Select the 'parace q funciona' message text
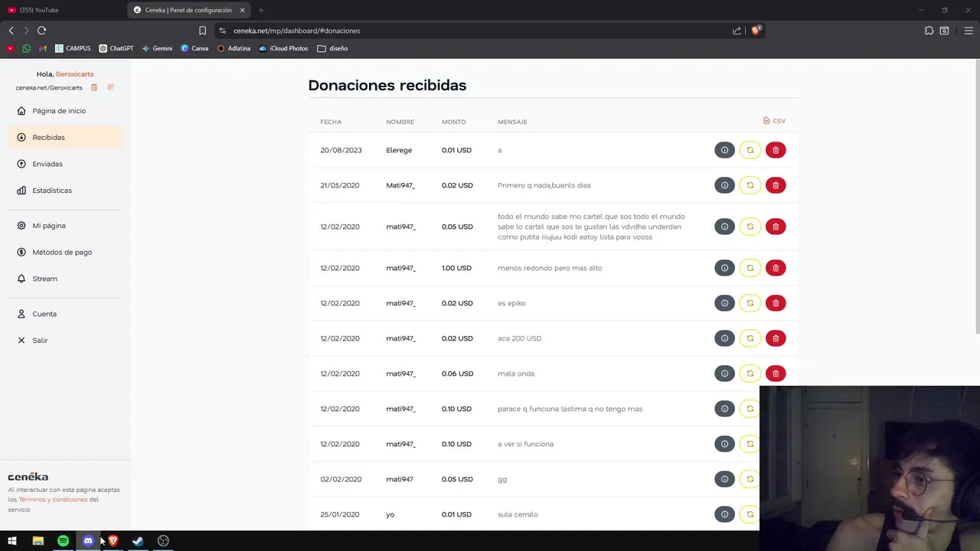The width and height of the screenshot is (980, 551). coord(570,409)
